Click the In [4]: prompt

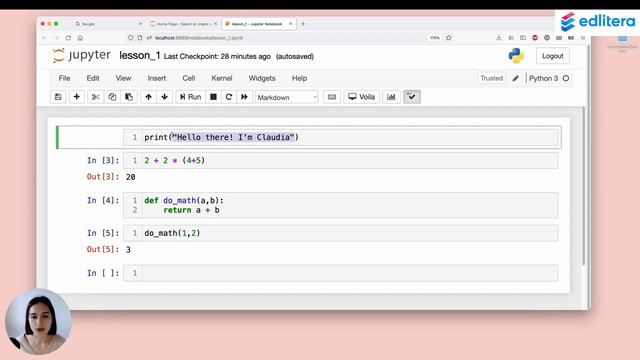pos(103,200)
